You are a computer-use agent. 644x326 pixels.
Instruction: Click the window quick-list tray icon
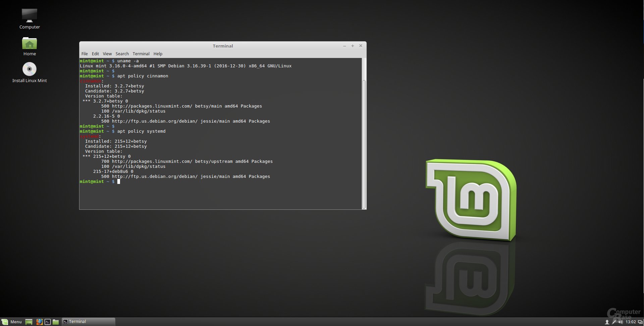[640, 322]
